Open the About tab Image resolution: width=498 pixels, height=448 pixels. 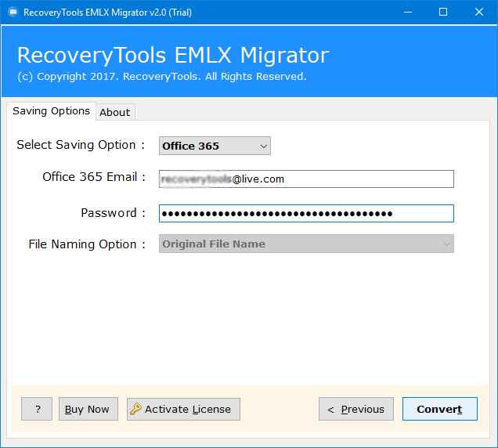pyautogui.click(x=115, y=112)
